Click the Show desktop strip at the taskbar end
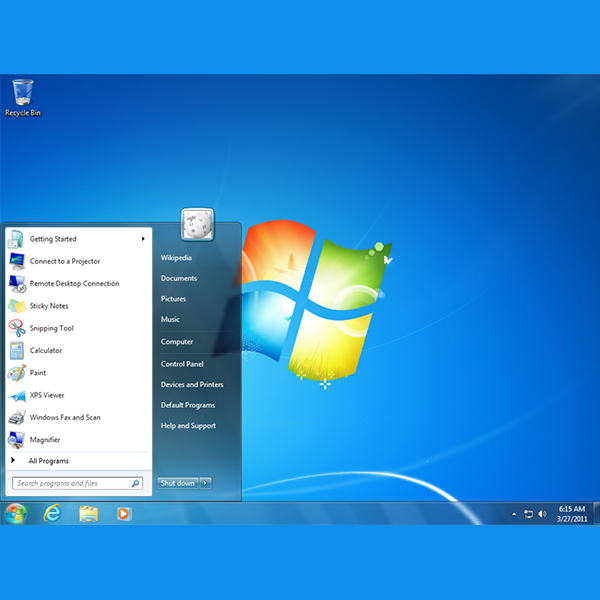The image size is (600, 600). [597, 513]
